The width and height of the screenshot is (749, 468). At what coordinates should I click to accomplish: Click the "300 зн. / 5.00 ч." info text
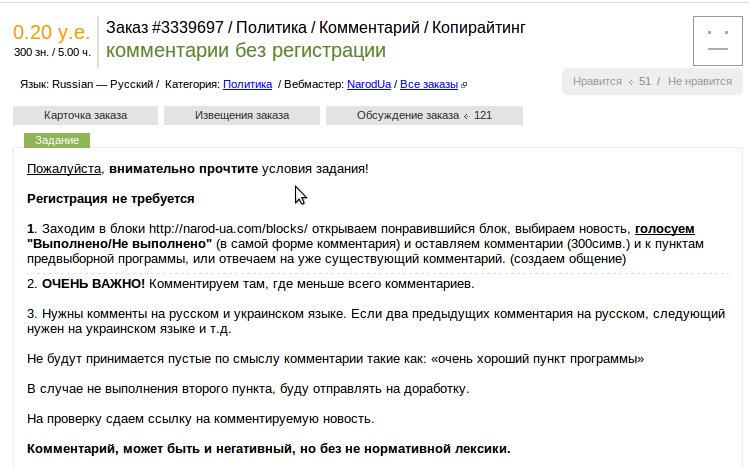[x=52, y=51]
